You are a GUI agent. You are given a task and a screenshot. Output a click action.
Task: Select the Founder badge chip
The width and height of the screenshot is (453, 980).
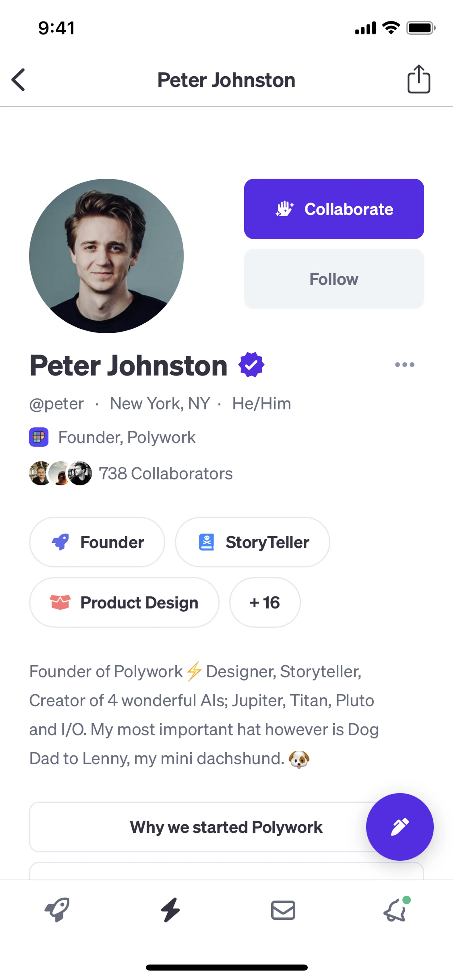coord(97,542)
